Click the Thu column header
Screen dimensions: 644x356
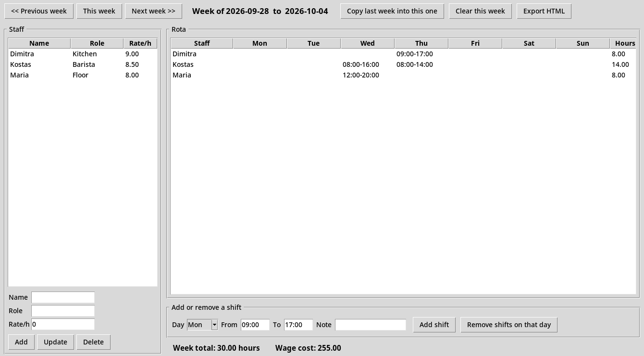[x=421, y=43]
